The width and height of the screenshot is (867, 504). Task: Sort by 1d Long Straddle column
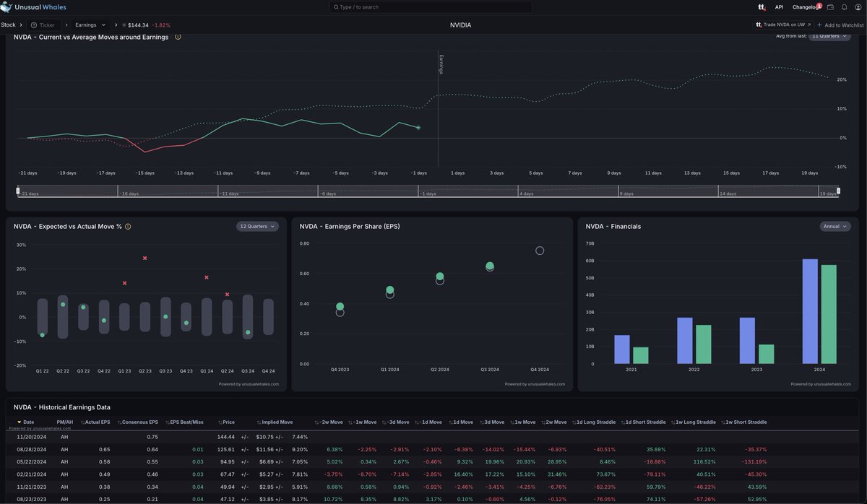[x=595, y=422]
